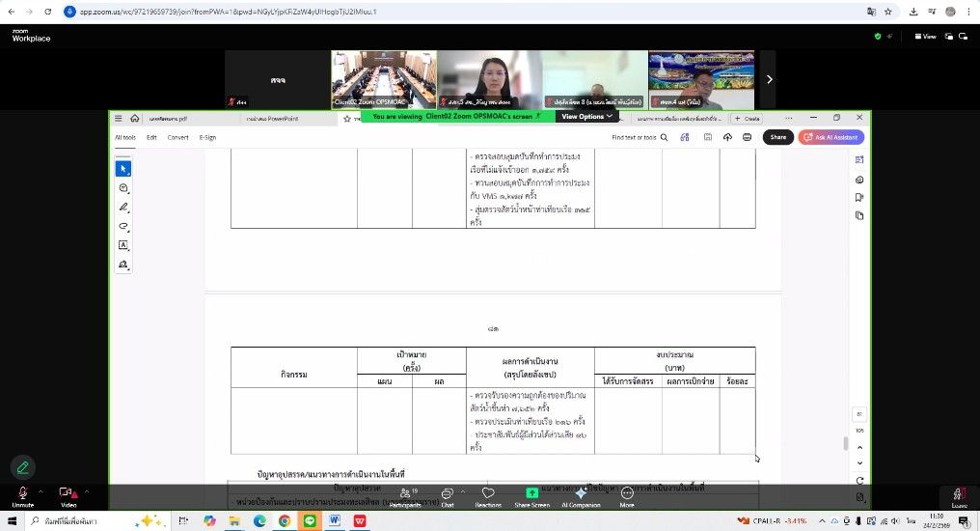Viewport: 980px width, 531px height.
Task: Open the Windows Start menu
Action: (12, 521)
